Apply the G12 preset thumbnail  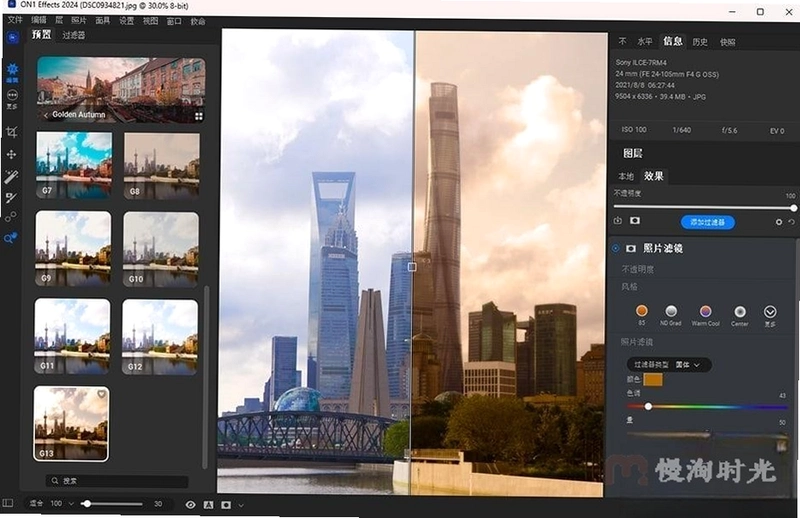coord(160,337)
